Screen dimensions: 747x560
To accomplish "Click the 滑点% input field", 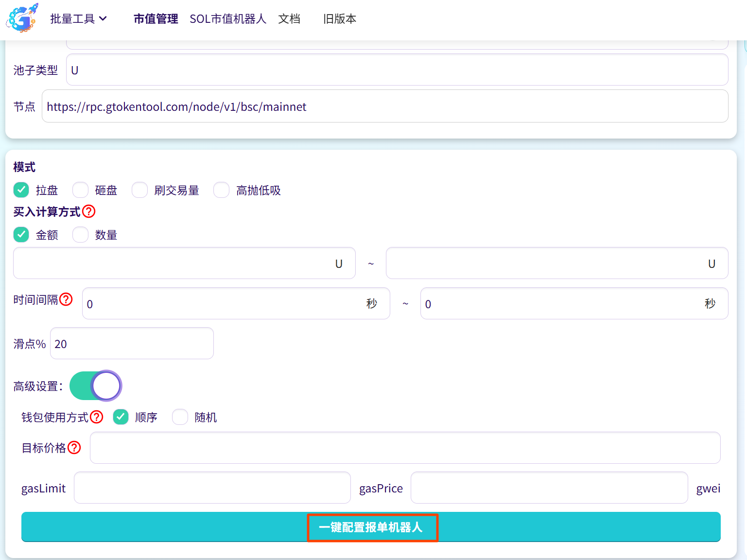I will pyautogui.click(x=132, y=344).
